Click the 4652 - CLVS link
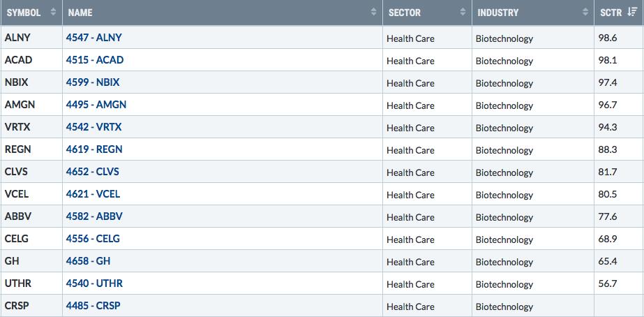Viewport: 644px width, 317px height. (92, 172)
